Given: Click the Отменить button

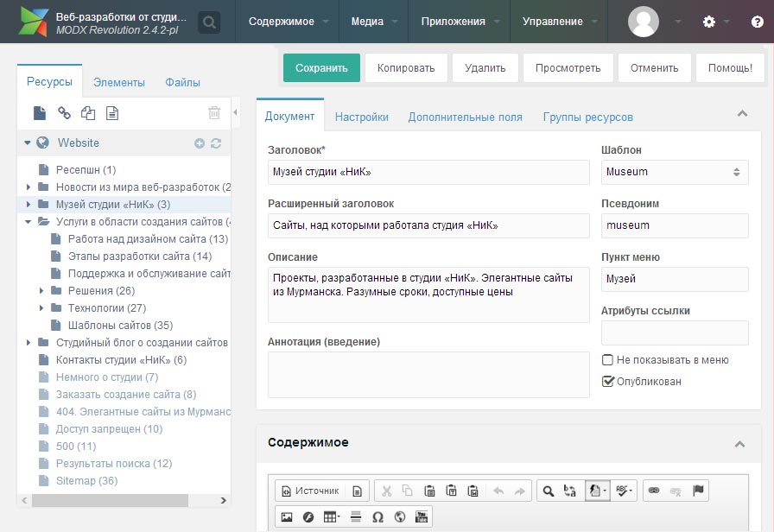Looking at the screenshot, I should pos(655,68).
